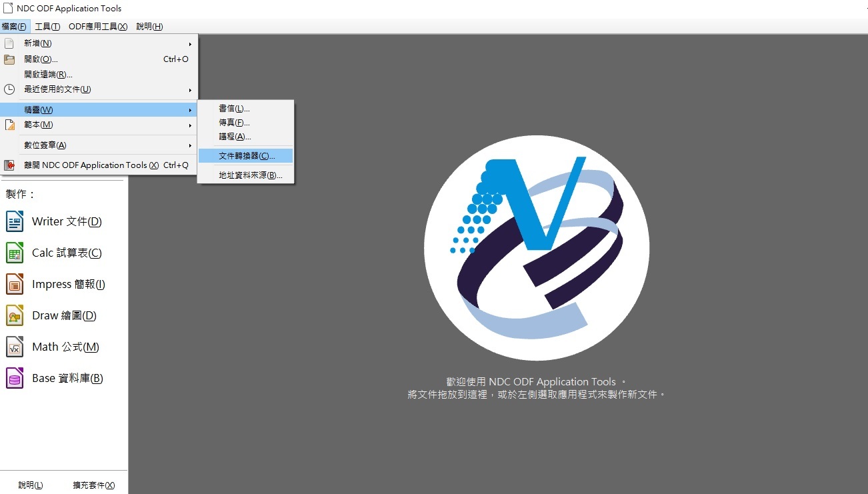Click the 製作： label
868x494 pixels.
coord(21,194)
